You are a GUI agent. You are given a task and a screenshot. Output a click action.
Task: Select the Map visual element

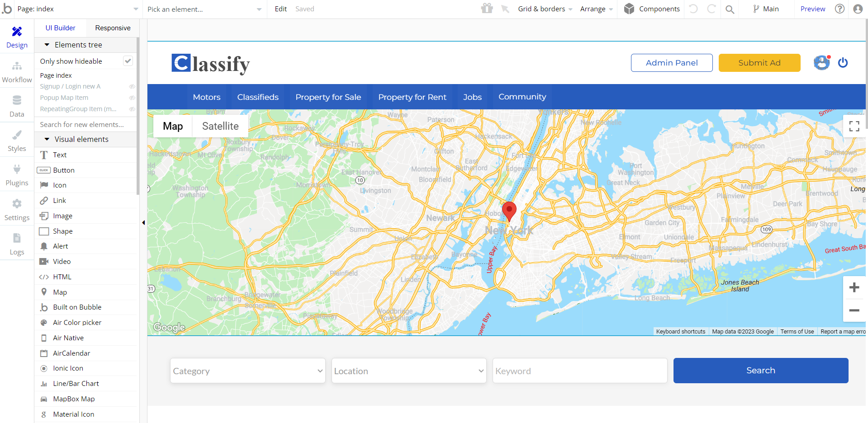85,292
